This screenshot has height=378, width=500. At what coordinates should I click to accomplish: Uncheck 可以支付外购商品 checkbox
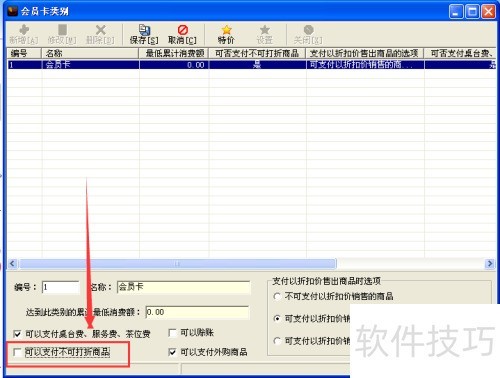click(x=172, y=352)
